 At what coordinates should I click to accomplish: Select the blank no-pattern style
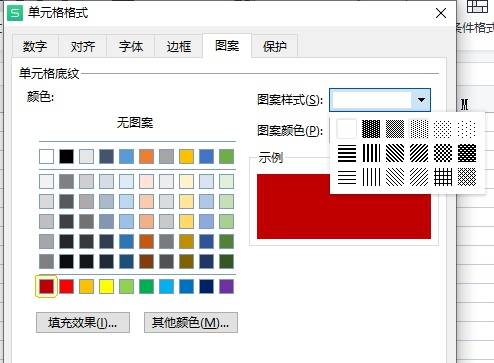(x=347, y=129)
